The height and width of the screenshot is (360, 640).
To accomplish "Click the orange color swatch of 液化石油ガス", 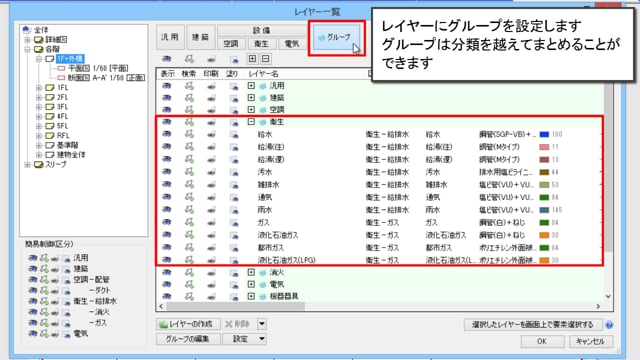I will point(544,235).
